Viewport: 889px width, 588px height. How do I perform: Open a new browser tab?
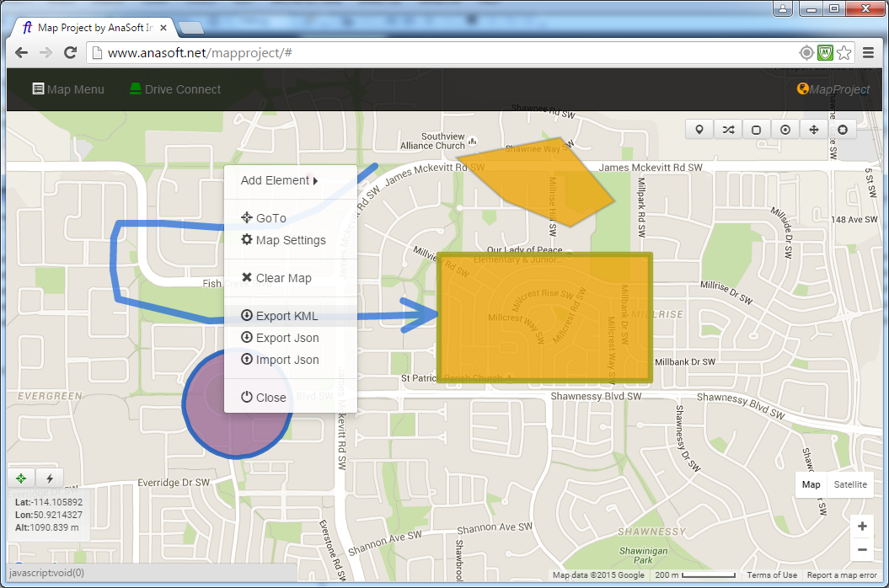click(x=190, y=28)
